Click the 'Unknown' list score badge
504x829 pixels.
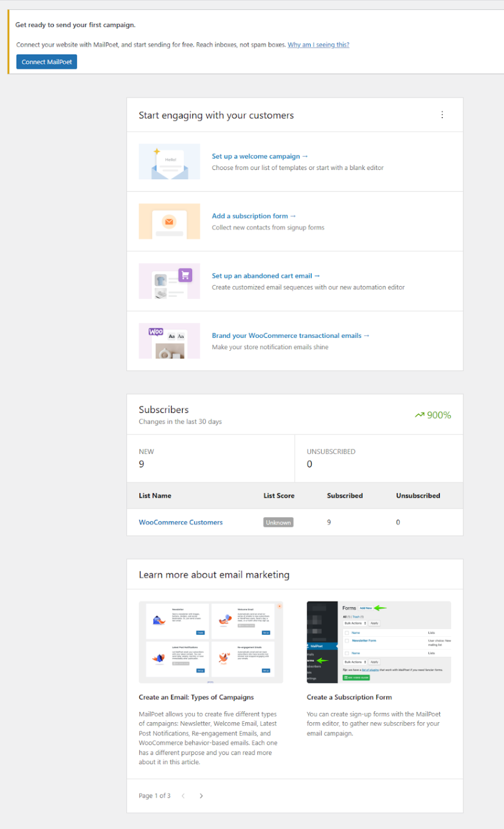278,522
